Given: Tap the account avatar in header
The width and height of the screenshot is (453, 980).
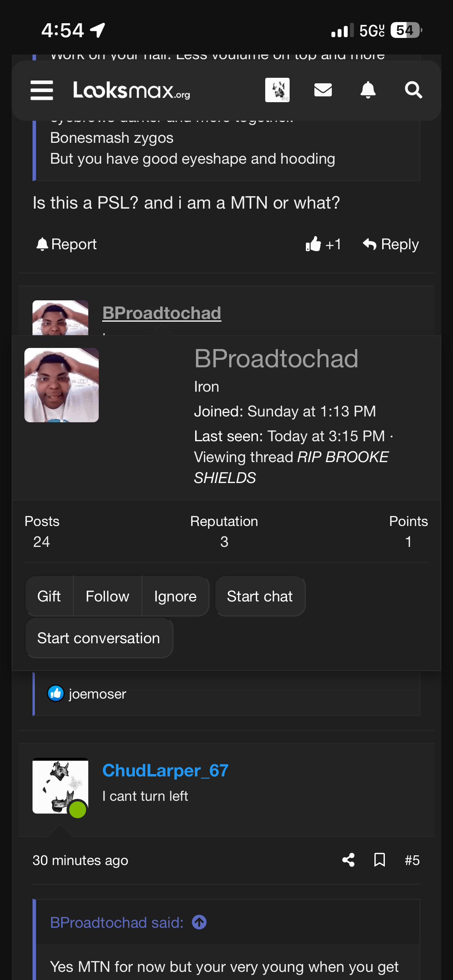Looking at the screenshot, I should 277,90.
